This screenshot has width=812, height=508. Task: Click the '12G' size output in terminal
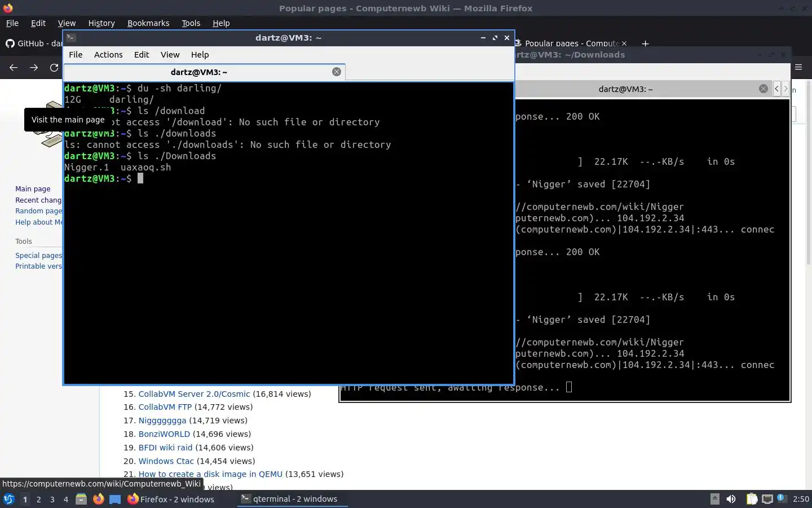coord(73,99)
